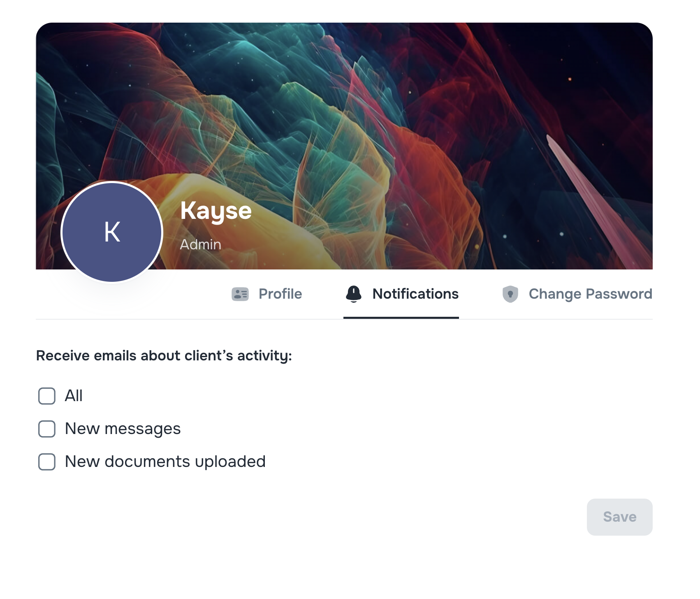The image size is (700, 599).
Task: Click the Notifications bell icon
Action: click(354, 294)
